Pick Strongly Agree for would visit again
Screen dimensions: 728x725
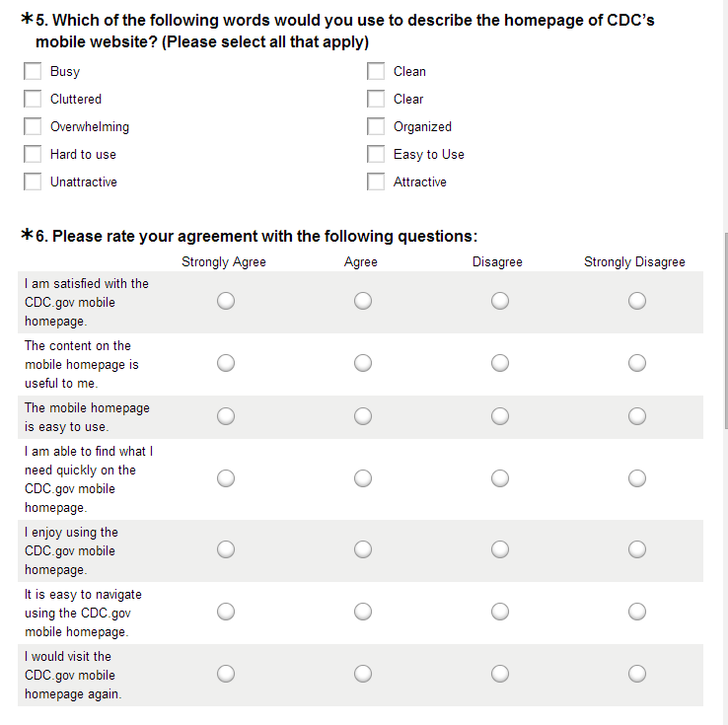[226, 674]
